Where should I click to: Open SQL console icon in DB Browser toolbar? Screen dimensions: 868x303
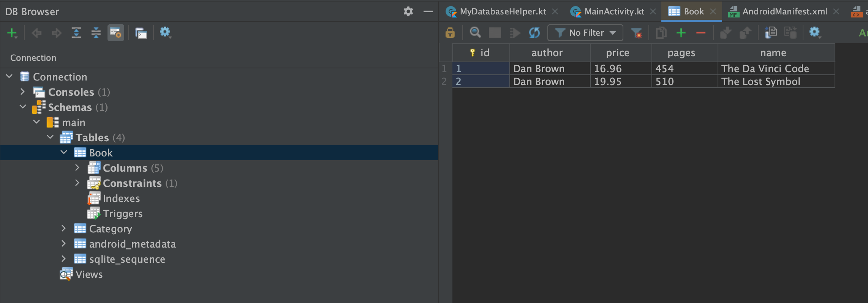click(x=141, y=33)
